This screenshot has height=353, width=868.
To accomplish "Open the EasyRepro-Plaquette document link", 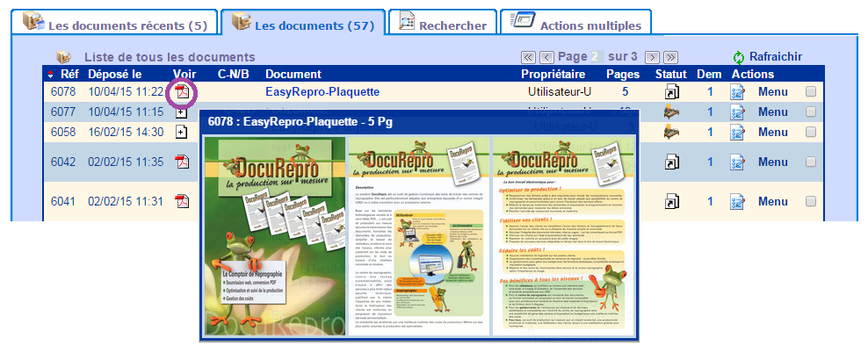I will tap(322, 92).
